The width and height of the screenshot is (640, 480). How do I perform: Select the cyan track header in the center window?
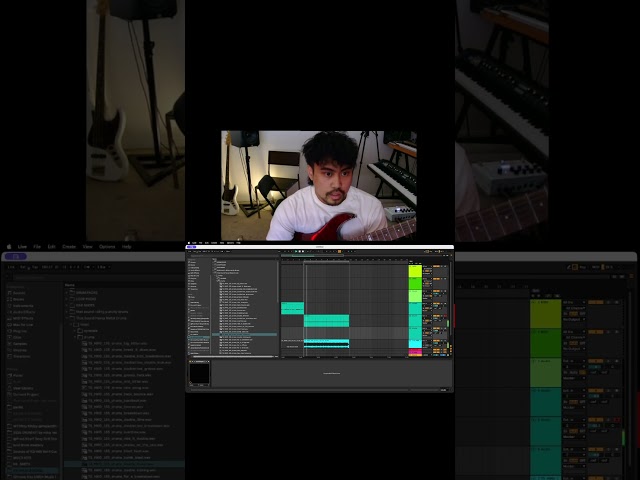415,344
